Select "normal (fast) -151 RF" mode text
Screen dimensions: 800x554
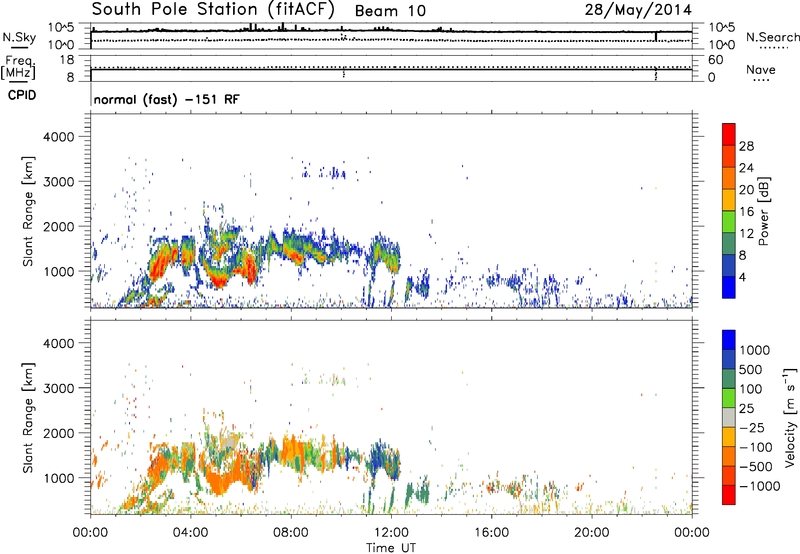(x=166, y=99)
